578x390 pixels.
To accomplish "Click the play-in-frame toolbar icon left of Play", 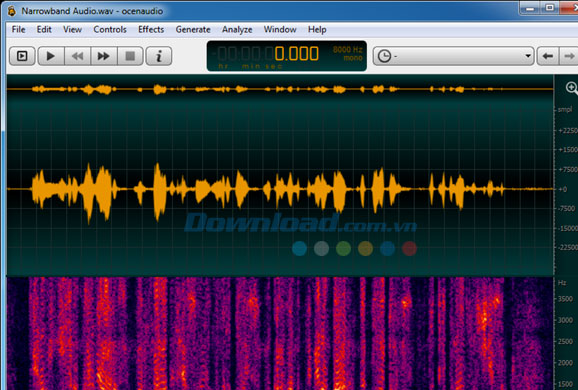I will [x=22, y=56].
